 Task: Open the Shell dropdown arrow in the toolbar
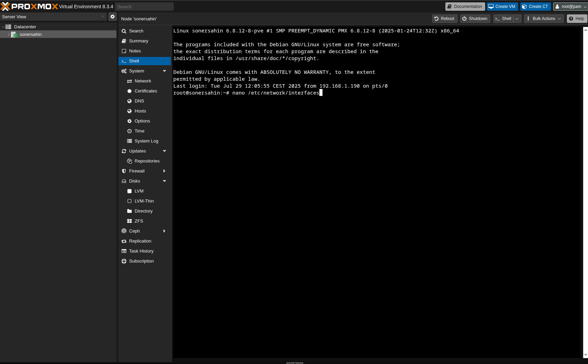[517, 19]
